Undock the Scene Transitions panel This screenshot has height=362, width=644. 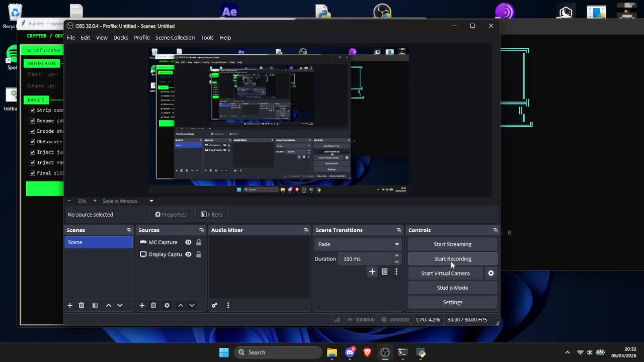tap(398, 230)
